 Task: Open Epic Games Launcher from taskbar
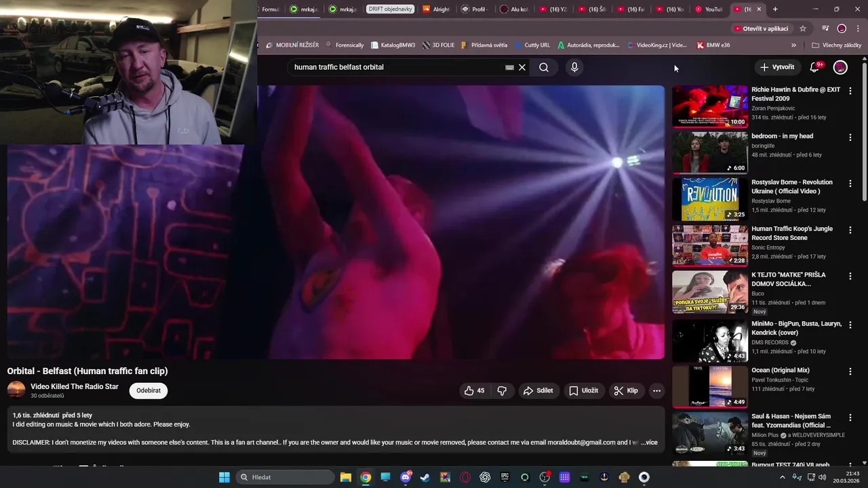505,477
